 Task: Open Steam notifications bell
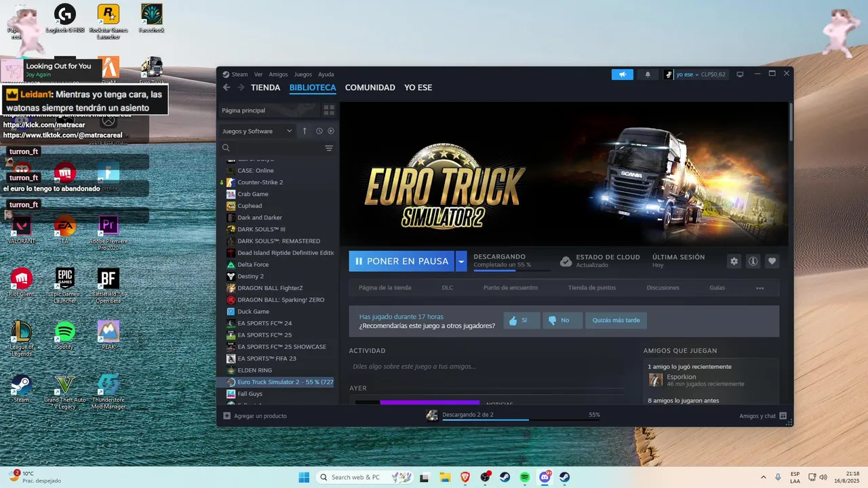pyautogui.click(x=648, y=75)
